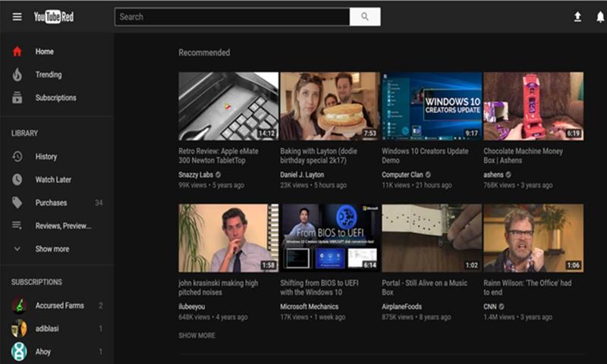Open Chocolate Machine Money Box thumbnail
The image size is (607, 364).
point(533,106)
